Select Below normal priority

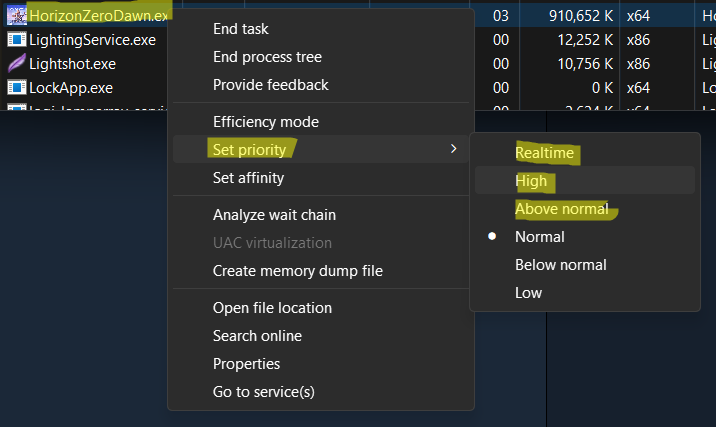[560, 265]
